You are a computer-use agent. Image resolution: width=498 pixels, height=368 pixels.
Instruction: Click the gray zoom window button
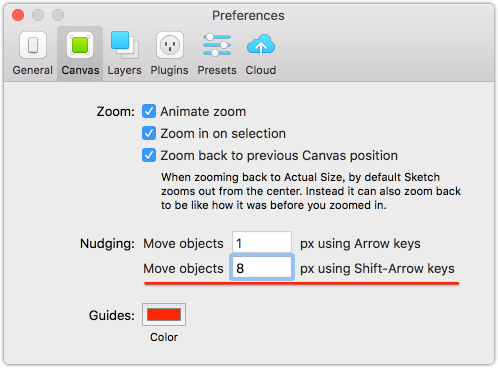[x=58, y=15]
